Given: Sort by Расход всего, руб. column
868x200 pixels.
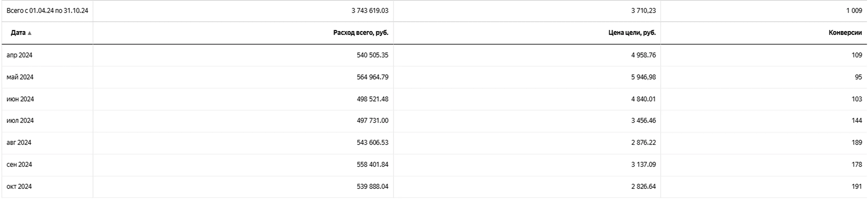Looking at the screenshot, I should click(x=360, y=33).
